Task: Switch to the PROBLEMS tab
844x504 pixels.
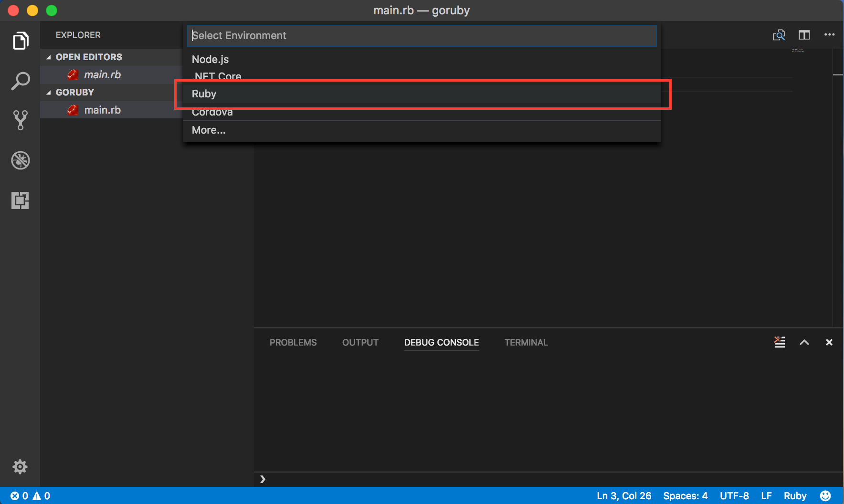Action: 293,342
